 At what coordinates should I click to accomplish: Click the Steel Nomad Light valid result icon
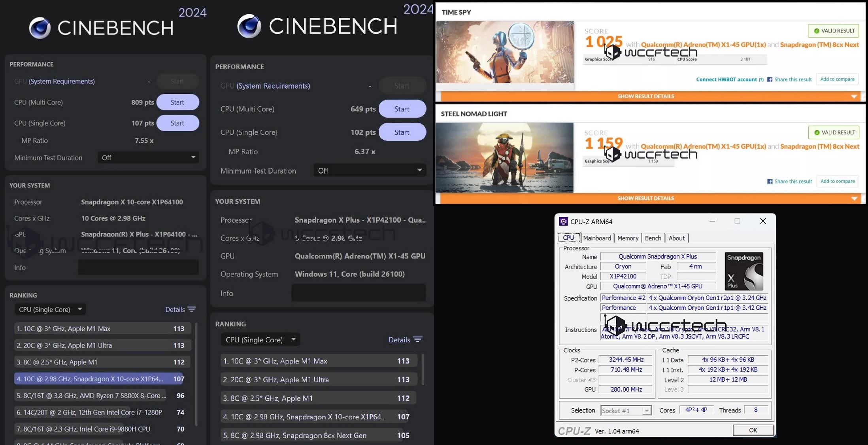click(817, 133)
